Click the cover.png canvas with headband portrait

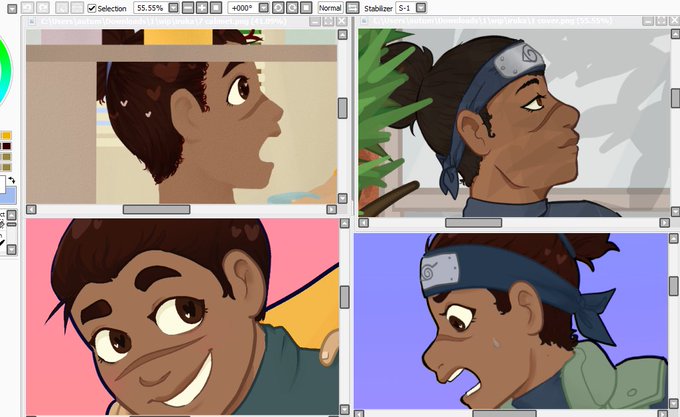514,123
